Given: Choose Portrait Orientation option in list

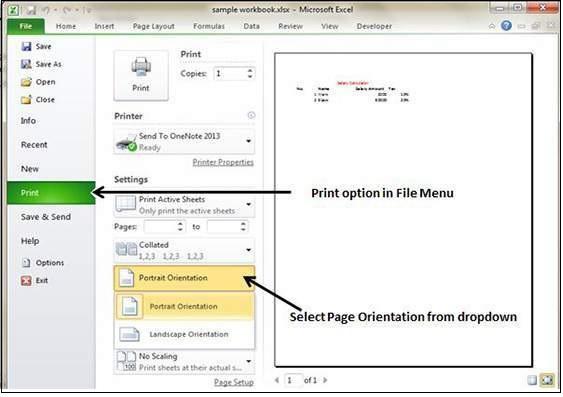Looking at the screenshot, I should pos(185,306).
